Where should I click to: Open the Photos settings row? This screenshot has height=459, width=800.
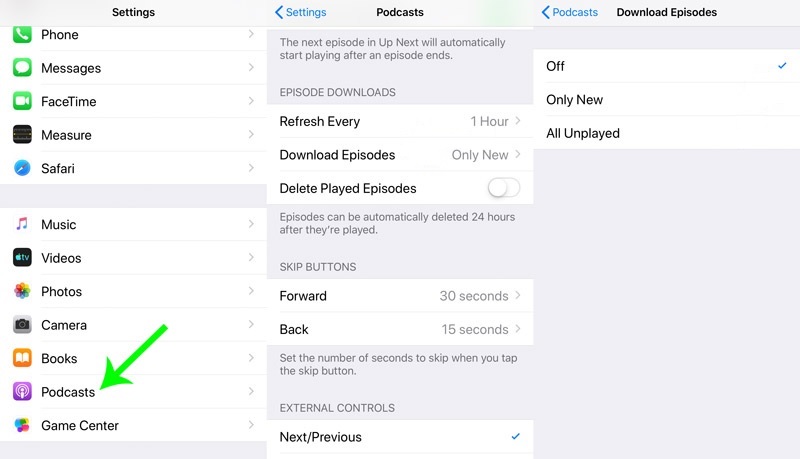tap(133, 292)
